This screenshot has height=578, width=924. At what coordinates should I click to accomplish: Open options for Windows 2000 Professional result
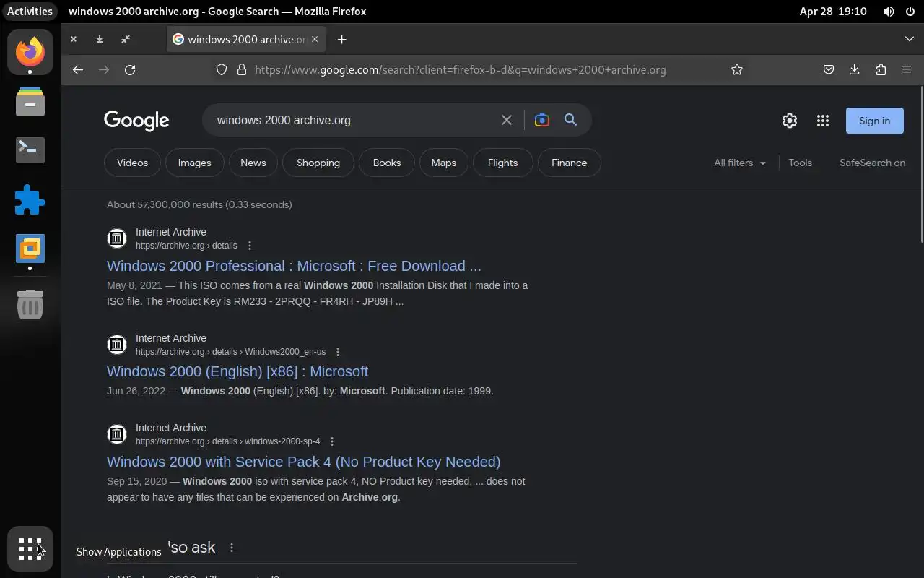click(250, 246)
